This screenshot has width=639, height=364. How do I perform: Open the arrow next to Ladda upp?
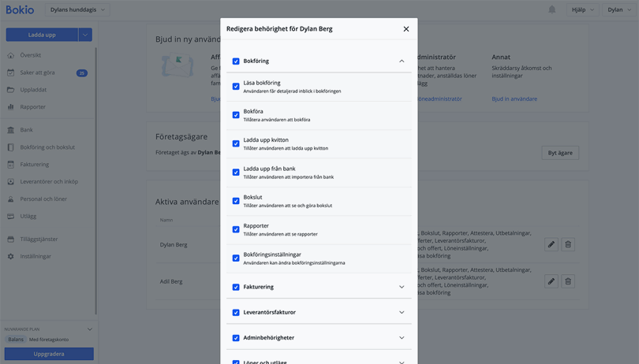tap(85, 35)
